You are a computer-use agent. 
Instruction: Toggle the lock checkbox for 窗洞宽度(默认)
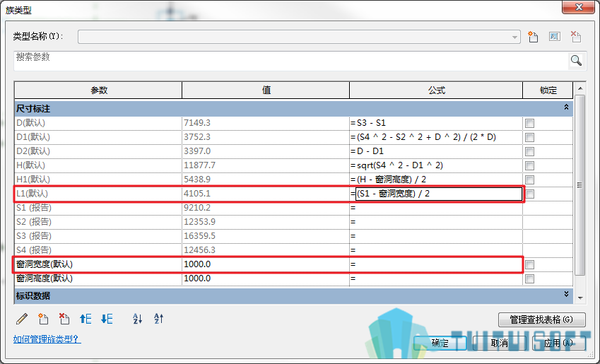(x=529, y=265)
